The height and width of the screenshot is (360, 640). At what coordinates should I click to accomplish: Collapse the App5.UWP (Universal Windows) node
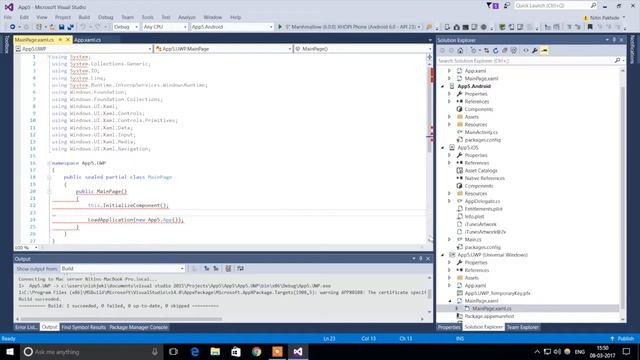443,255
